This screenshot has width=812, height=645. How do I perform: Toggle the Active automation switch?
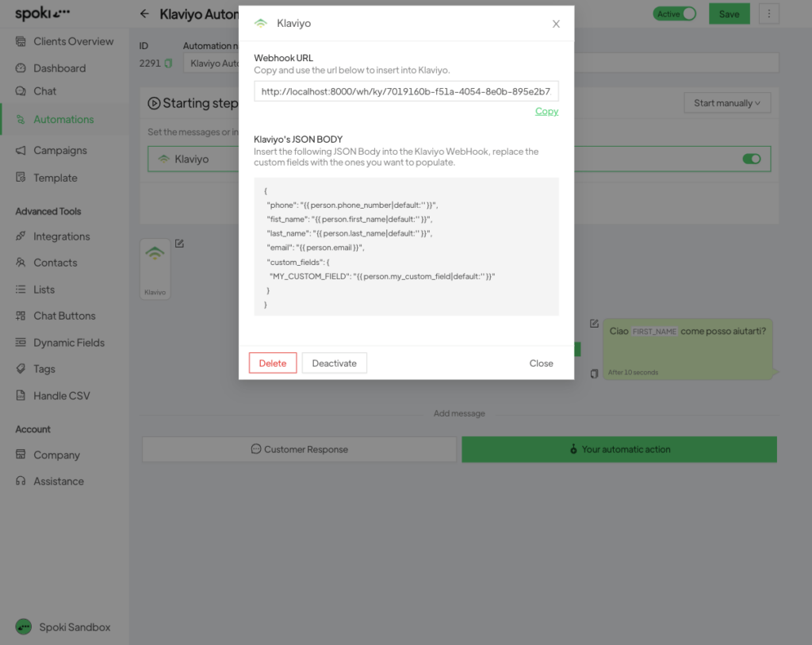click(x=674, y=13)
